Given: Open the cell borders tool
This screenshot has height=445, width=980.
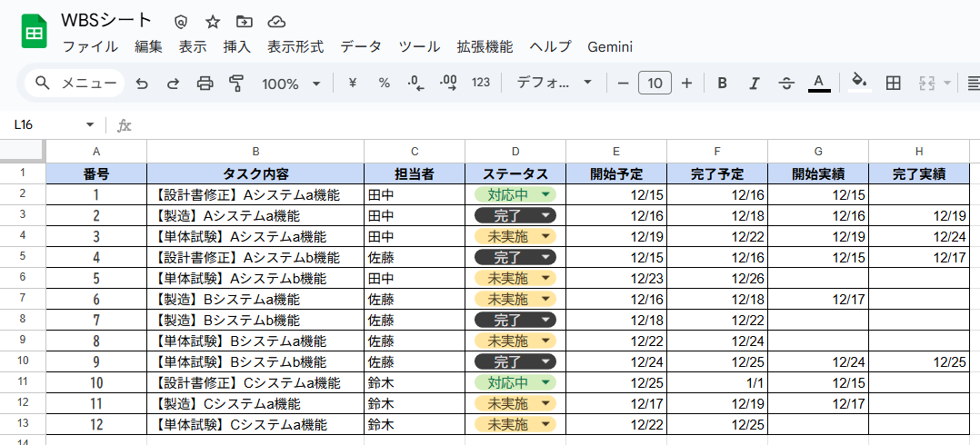Looking at the screenshot, I should (893, 84).
